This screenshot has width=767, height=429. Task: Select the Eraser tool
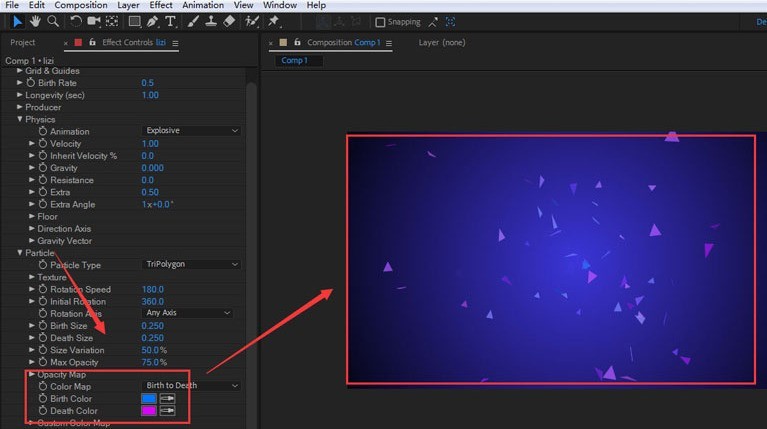click(229, 21)
